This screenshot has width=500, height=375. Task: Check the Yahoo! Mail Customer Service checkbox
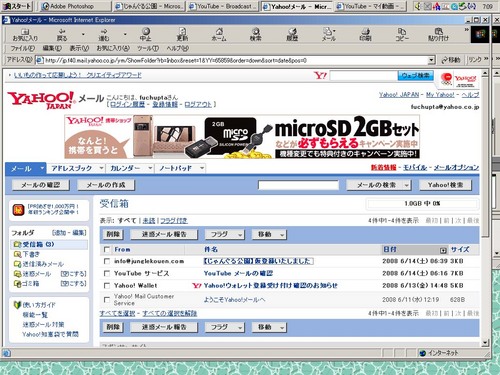107,300
